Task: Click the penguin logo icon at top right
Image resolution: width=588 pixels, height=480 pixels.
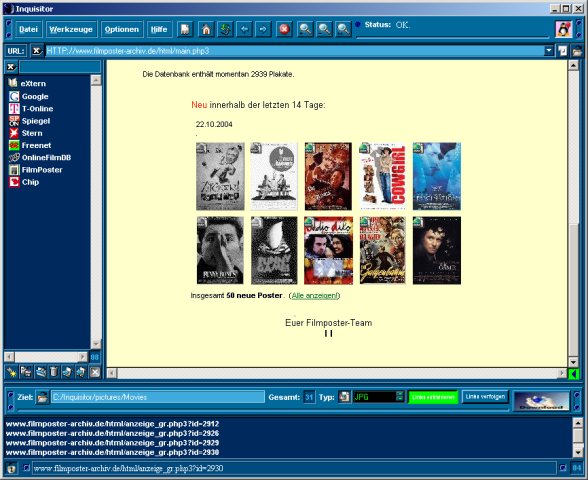Action: tap(563, 29)
